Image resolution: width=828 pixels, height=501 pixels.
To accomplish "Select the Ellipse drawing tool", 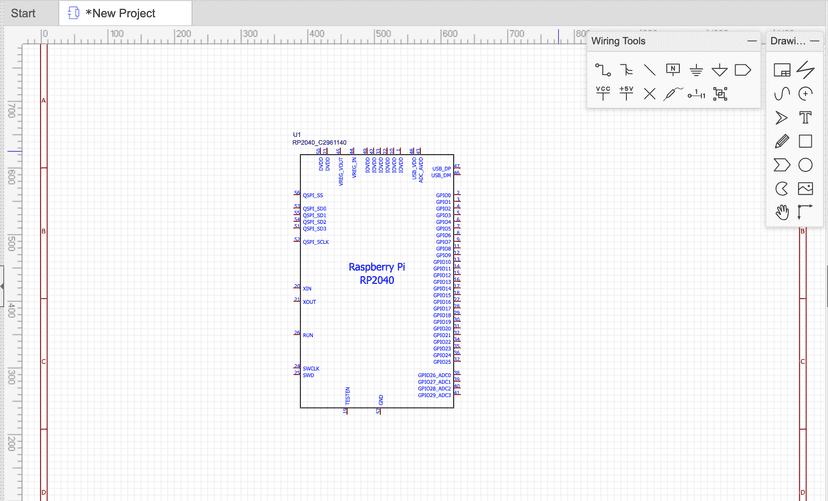I will [805, 165].
